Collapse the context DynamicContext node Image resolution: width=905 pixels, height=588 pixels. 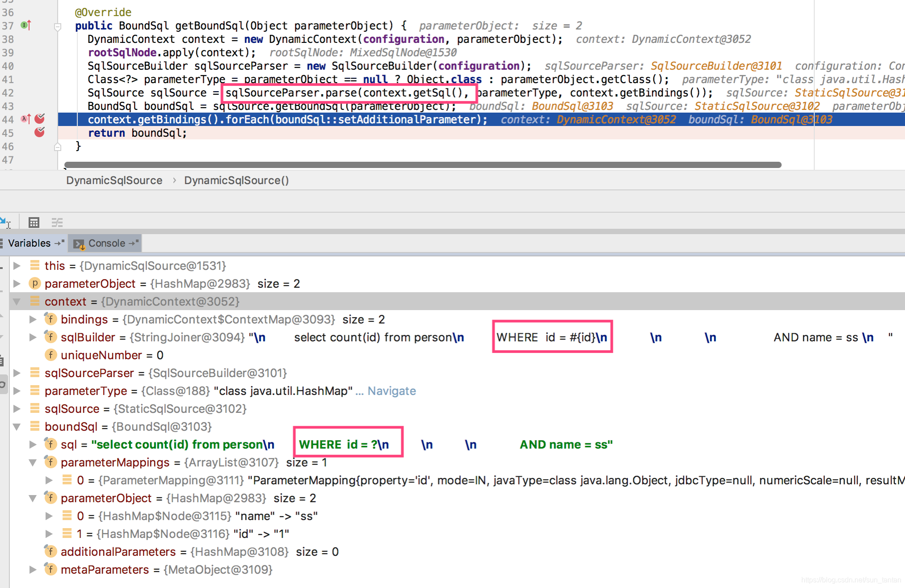(x=17, y=302)
